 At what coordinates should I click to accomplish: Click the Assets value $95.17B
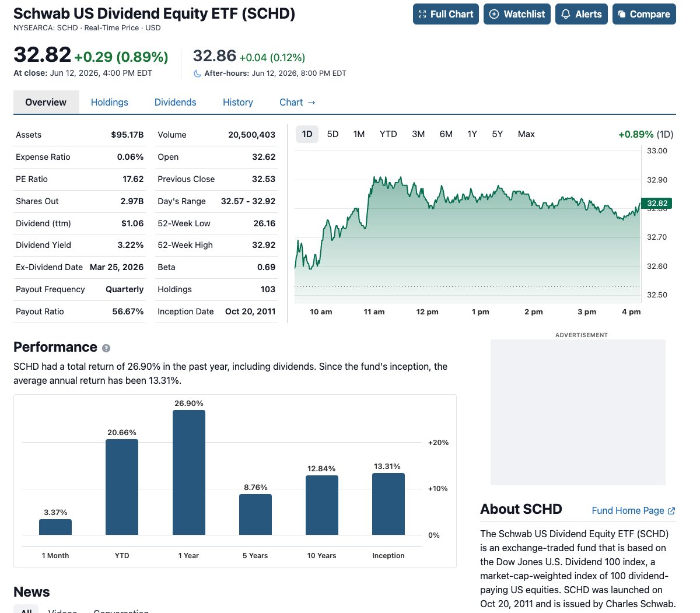(x=127, y=135)
